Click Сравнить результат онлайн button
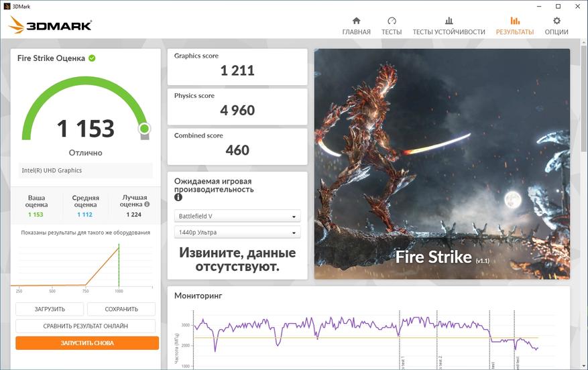588x370 pixels. 86,326
